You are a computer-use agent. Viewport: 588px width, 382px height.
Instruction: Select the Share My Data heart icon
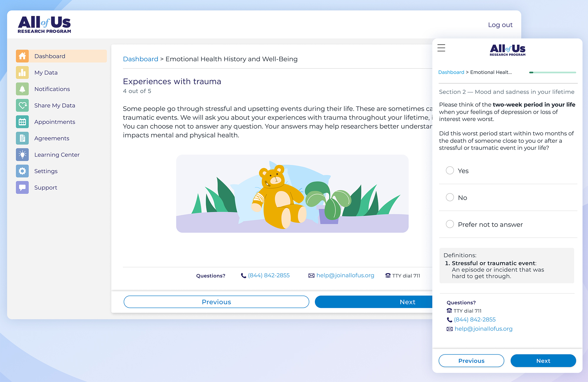pos(22,105)
